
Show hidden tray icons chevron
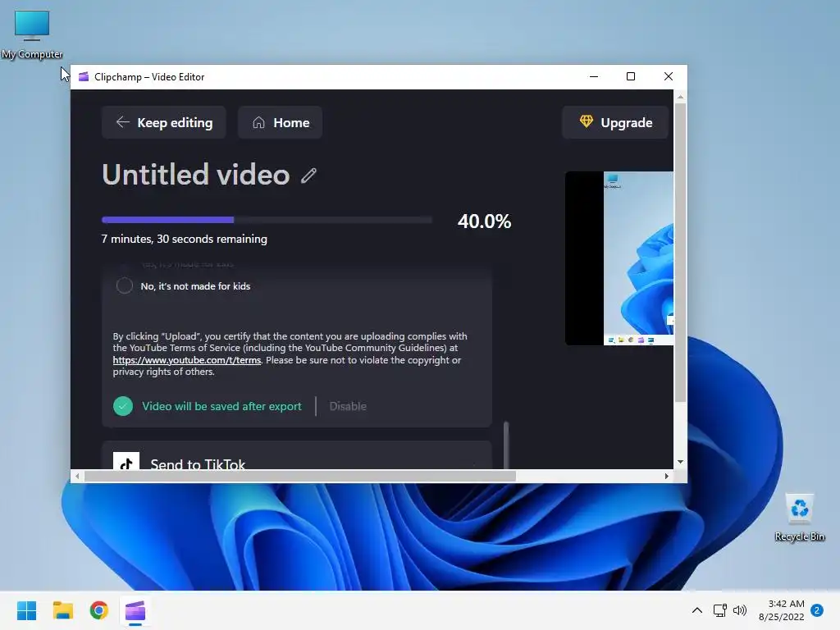point(697,610)
